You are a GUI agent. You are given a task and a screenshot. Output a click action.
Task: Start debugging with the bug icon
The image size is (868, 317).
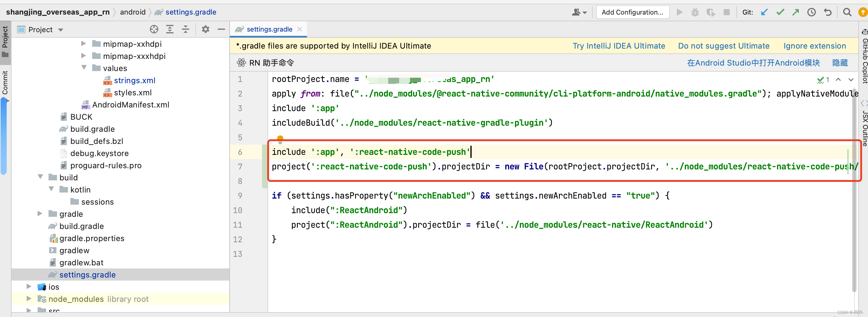click(x=695, y=12)
